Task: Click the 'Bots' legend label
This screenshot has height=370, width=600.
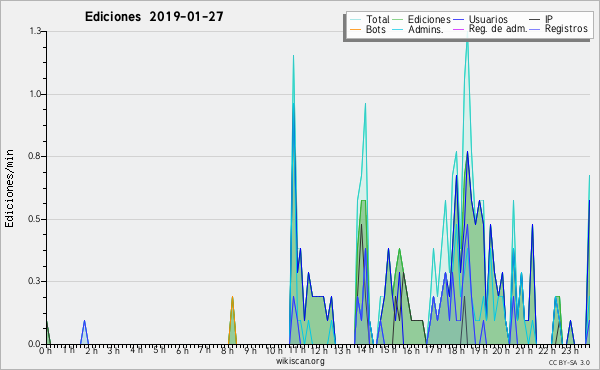Action: click(376, 29)
